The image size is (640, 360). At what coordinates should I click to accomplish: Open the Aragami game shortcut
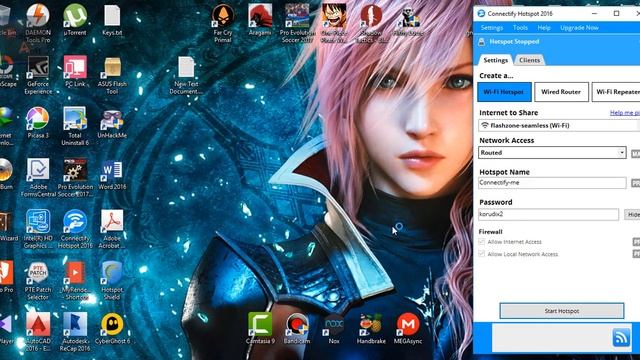(260, 20)
